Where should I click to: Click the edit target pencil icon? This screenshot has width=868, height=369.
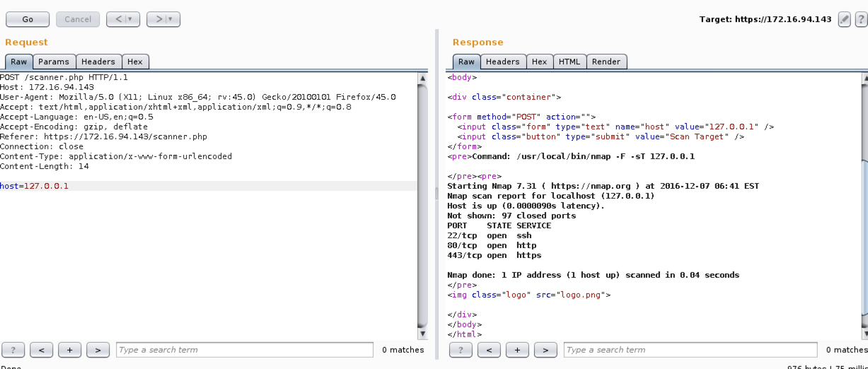pos(844,20)
